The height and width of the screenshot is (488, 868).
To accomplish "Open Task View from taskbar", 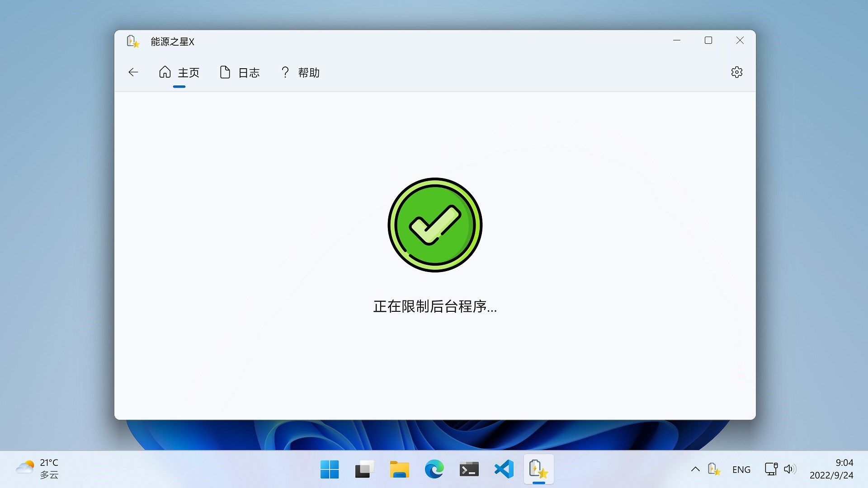I will click(x=364, y=469).
